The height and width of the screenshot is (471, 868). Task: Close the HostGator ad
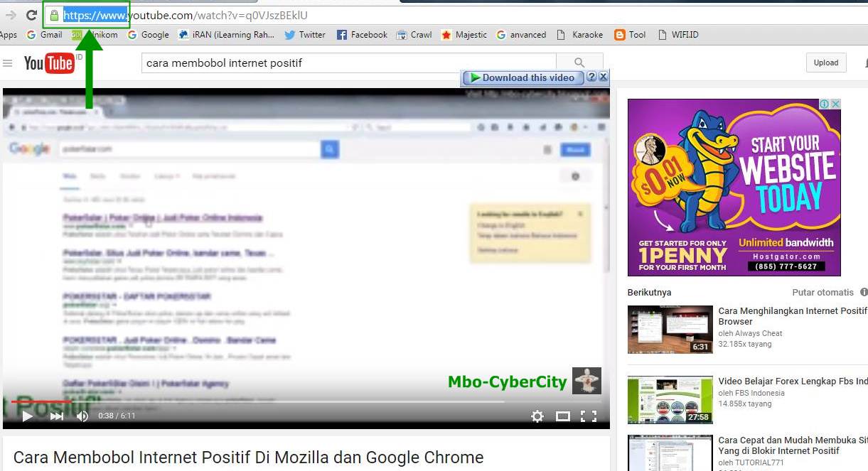click(x=835, y=104)
